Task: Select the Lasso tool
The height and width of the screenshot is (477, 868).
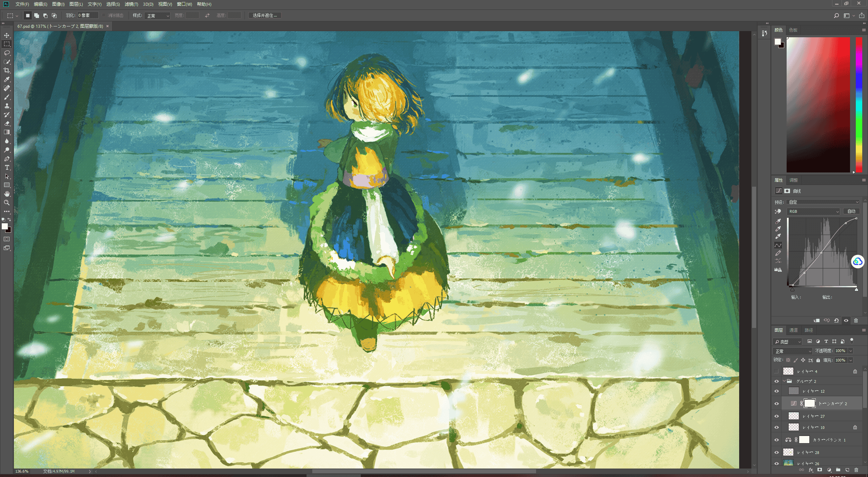Action: pos(7,53)
